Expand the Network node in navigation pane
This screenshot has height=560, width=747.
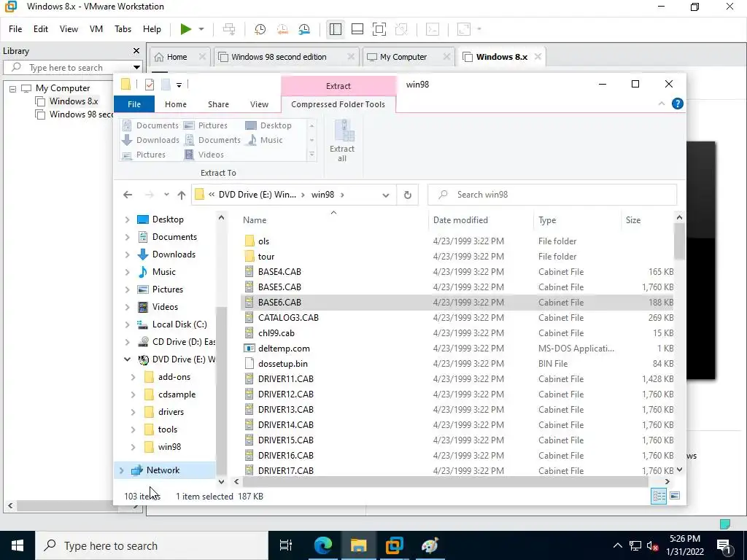[x=122, y=470]
